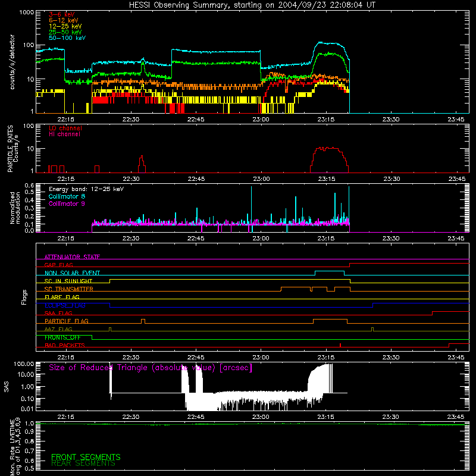476x476 pixels.
Task: Click the FRONTS OFF flag label
Action: [62, 337]
